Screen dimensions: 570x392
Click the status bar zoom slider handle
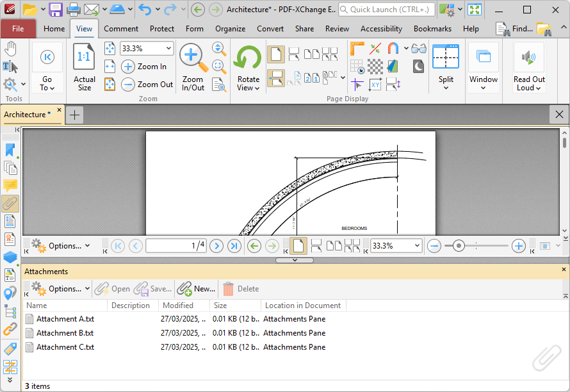click(459, 246)
